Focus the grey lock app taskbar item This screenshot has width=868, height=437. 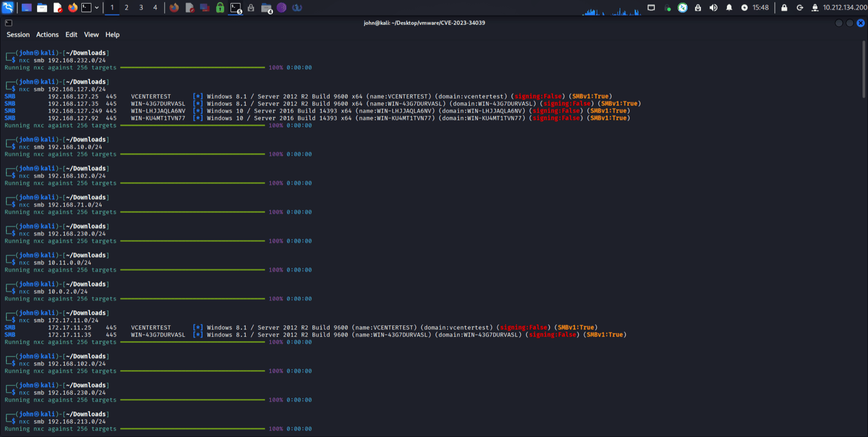[251, 8]
